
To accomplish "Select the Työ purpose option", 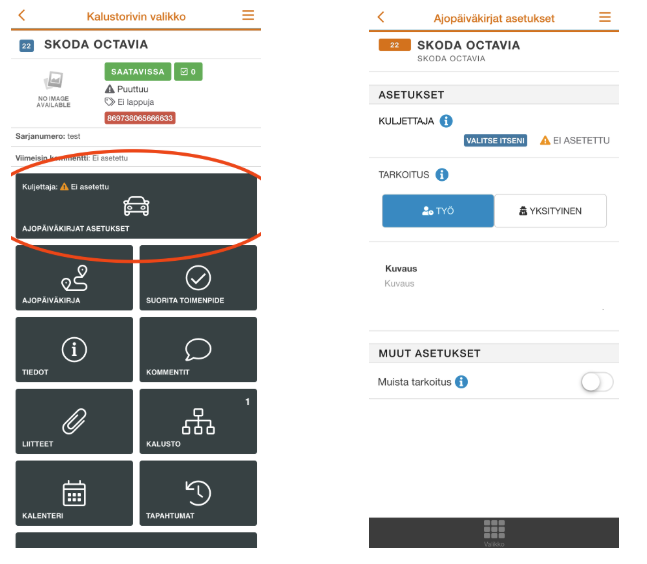I will pyautogui.click(x=438, y=211).
